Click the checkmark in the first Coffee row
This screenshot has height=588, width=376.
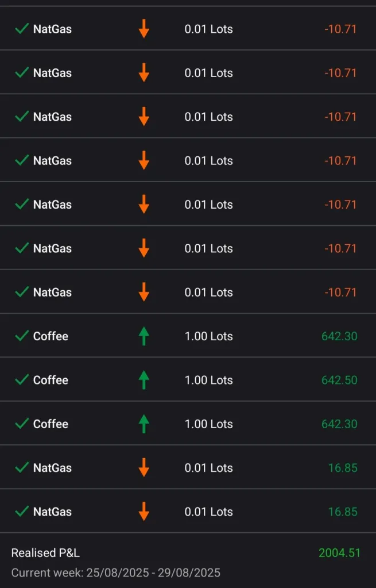pos(22,336)
